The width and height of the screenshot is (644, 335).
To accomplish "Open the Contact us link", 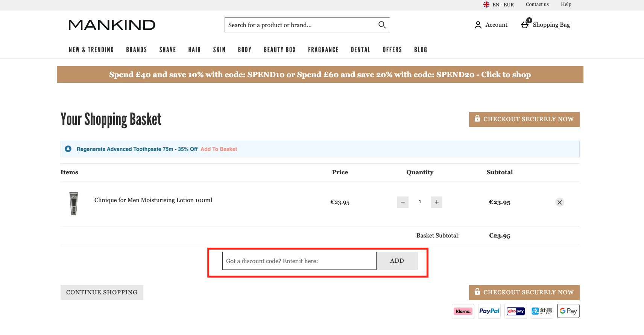I will 537,5.
